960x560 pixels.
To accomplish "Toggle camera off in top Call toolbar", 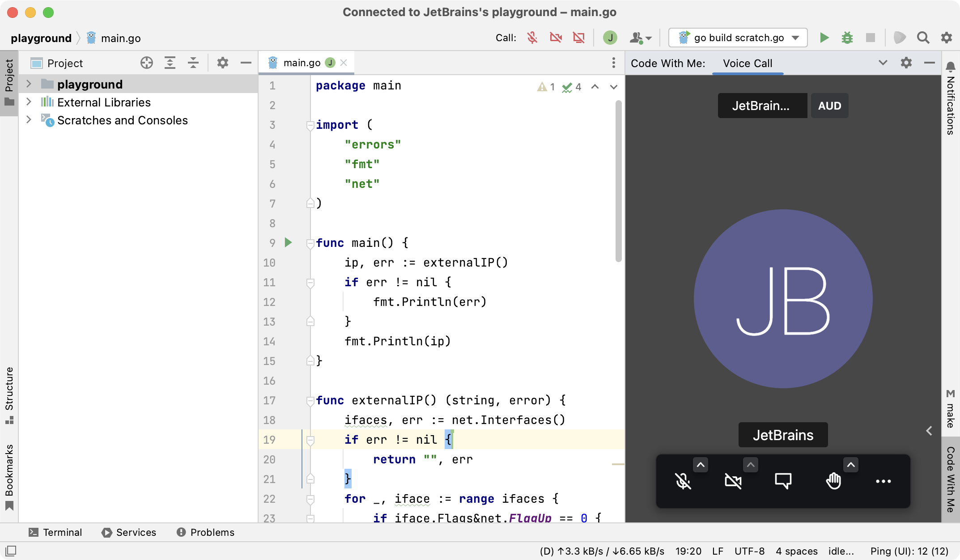I will click(556, 38).
